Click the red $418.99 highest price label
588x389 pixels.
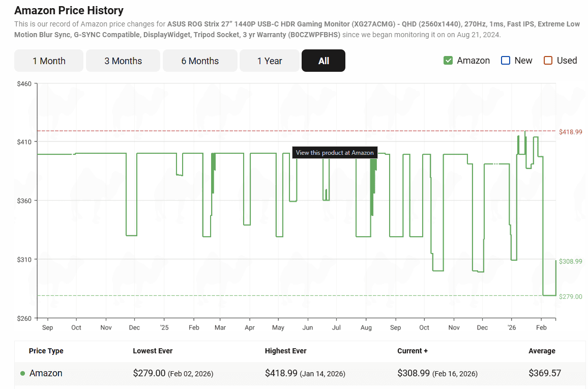click(570, 132)
